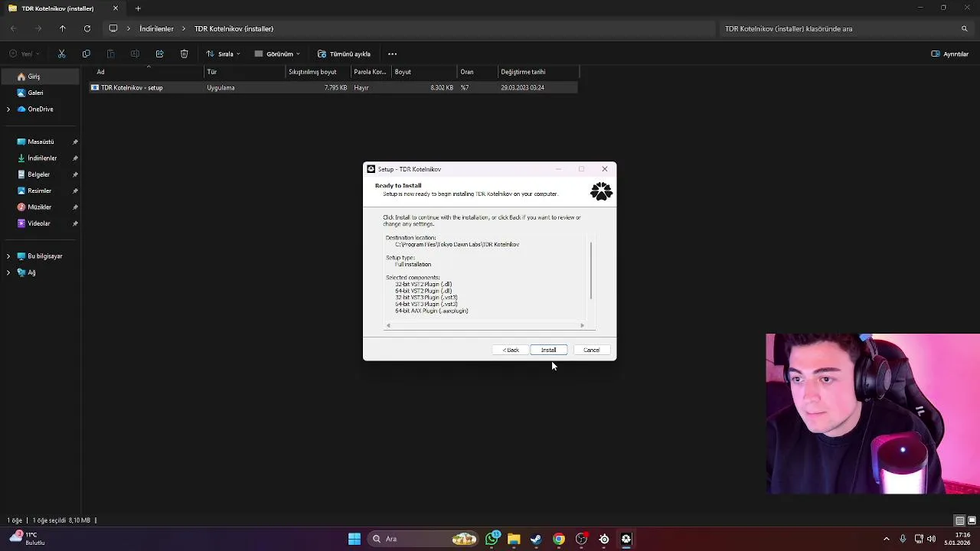Click the TDR setup taskbar icon

(626, 539)
